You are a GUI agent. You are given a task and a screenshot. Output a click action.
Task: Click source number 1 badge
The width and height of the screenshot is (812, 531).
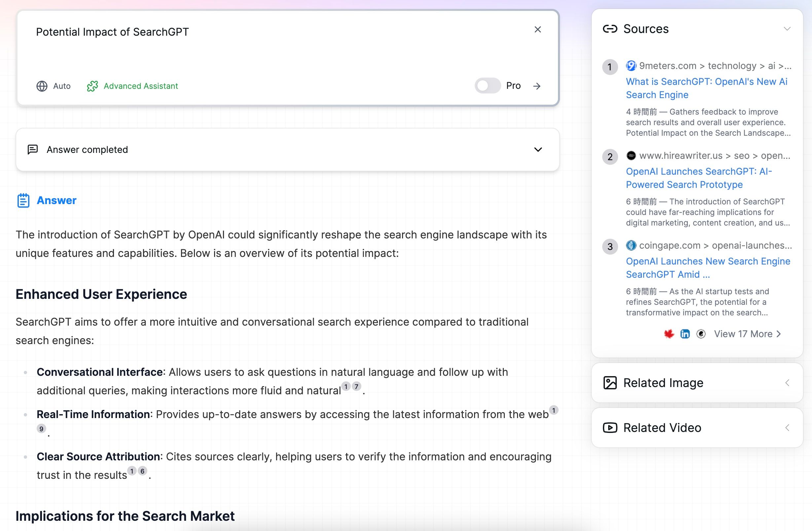(x=610, y=67)
